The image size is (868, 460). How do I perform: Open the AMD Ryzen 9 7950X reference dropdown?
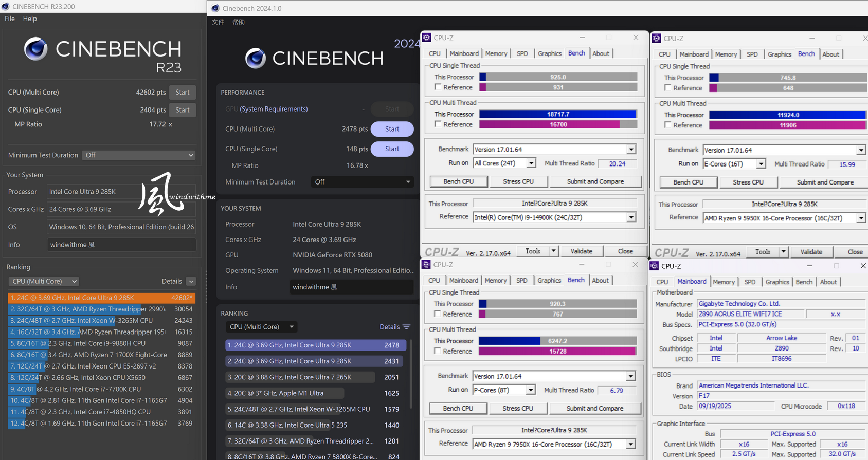coord(631,444)
